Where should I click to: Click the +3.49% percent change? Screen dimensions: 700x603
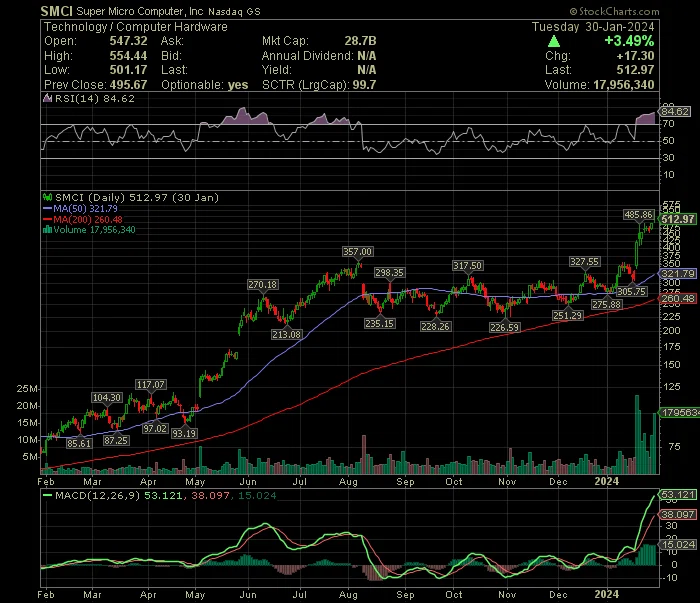(629, 41)
